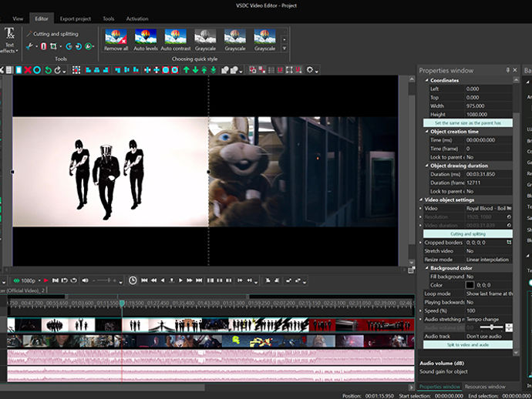This screenshot has height=399, width=532.
Task: Open the View ribbon tab
Action: tap(18, 18)
